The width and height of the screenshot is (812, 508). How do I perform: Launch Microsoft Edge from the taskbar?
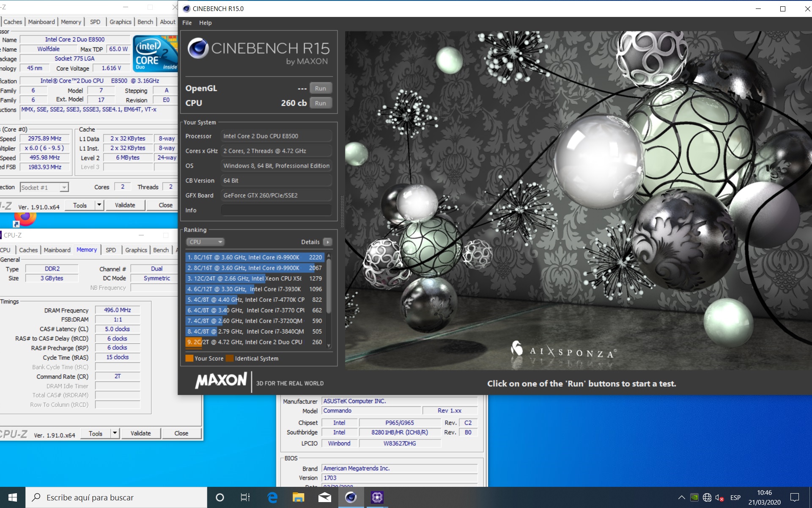pyautogui.click(x=272, y=497)
